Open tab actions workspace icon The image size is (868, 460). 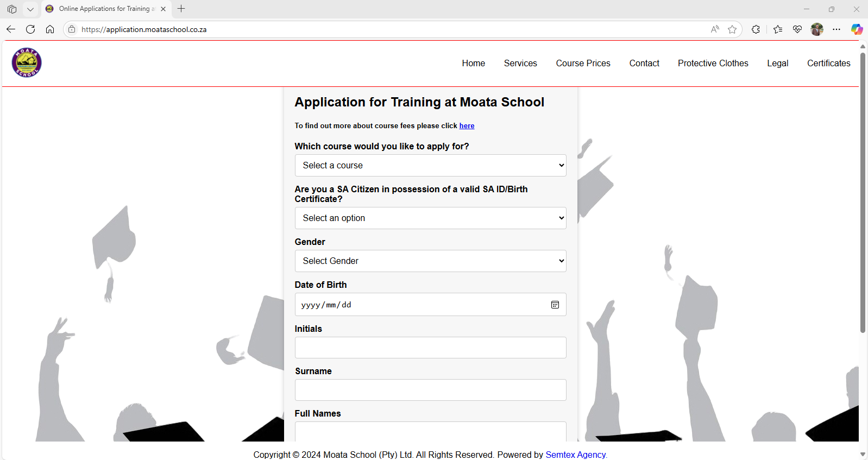(12, 9)
